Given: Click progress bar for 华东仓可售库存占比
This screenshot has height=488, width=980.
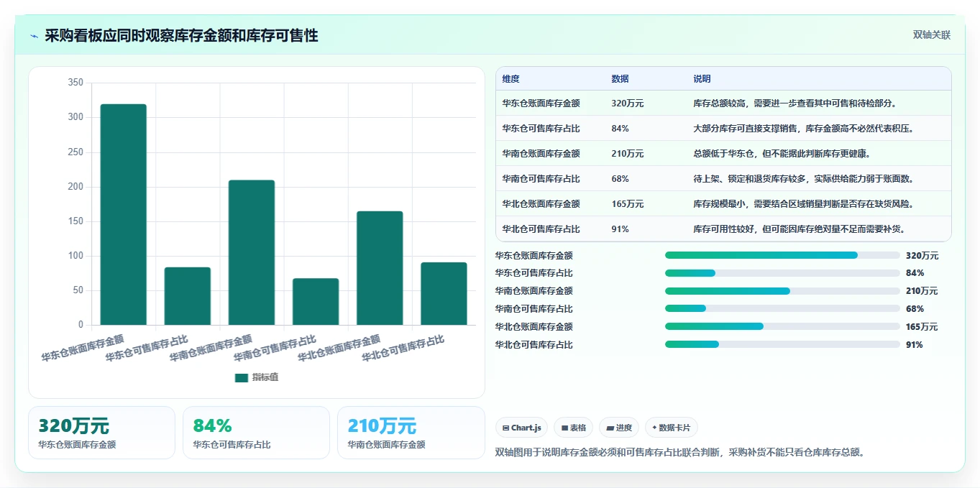Looking at the screenshot, I should (x=782, y=273).
